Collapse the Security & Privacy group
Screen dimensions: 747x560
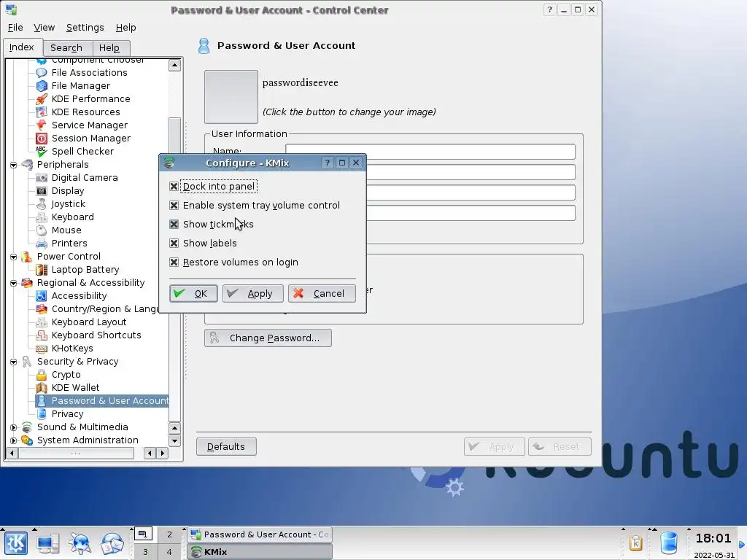coord(13,362)
